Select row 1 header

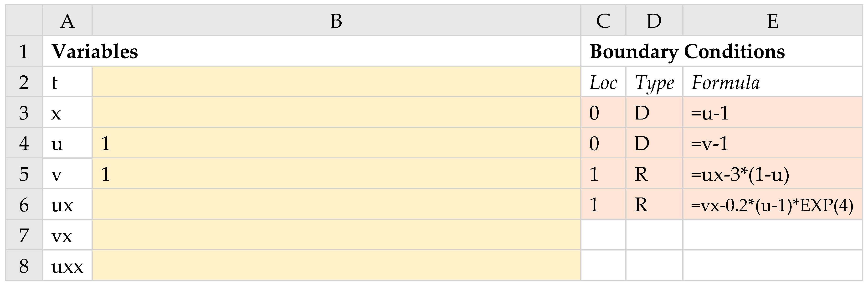click(24, 51)
